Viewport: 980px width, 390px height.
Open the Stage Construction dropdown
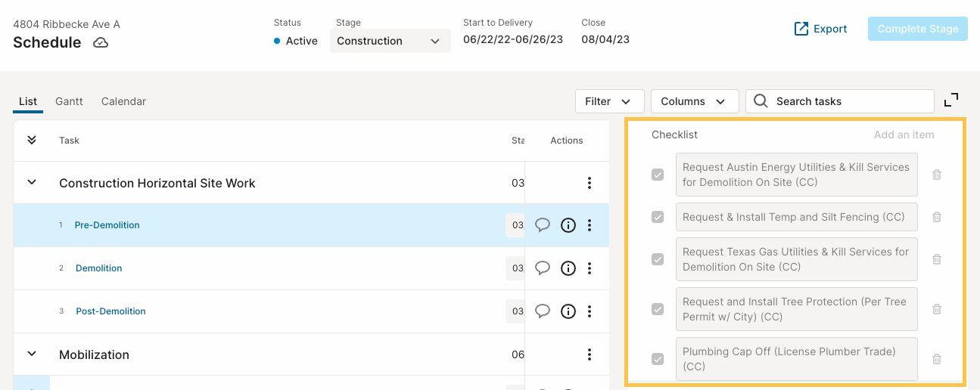pos(390,41)
